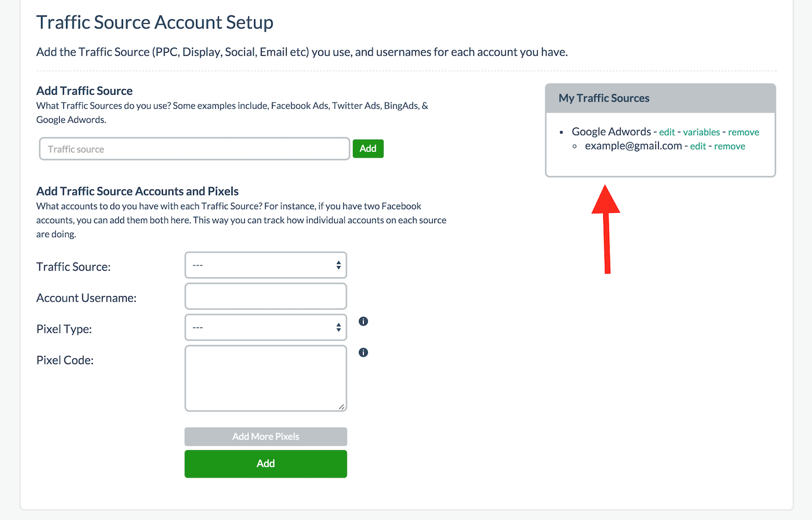Screen dimensions: 812x520
Task: Click the info icon beside Pixel Code
Action: coord(364,352)
